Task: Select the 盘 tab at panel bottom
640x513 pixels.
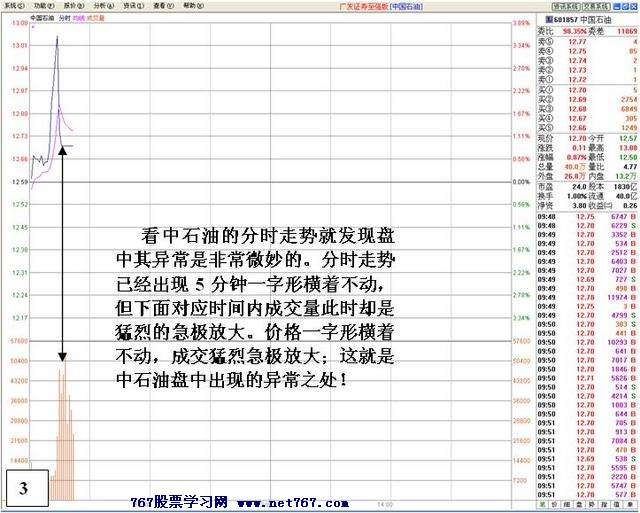Action: (x=579, y=504)
